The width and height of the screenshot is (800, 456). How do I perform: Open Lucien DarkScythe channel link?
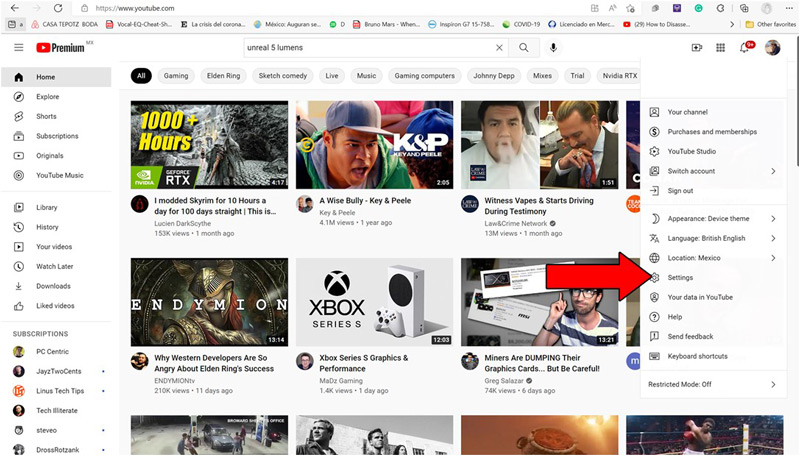click(182, 223)
